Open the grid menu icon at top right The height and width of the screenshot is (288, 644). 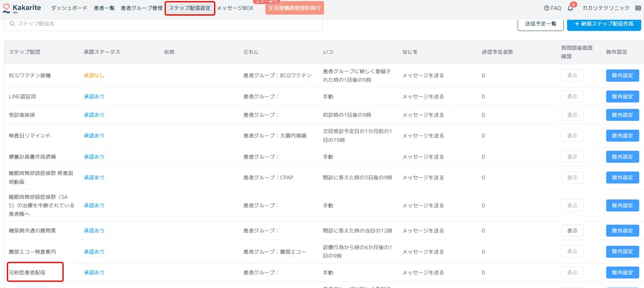pyautogui.click(x=638, y=9)
